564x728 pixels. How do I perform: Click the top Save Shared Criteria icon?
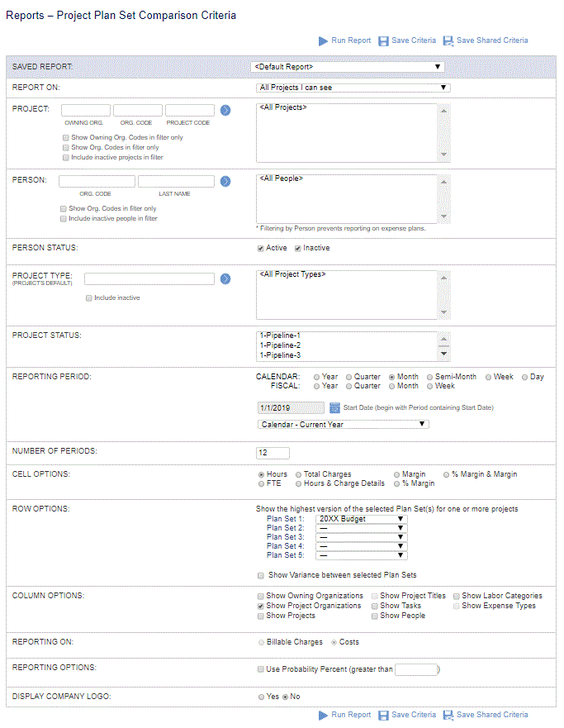coord(448,40)
